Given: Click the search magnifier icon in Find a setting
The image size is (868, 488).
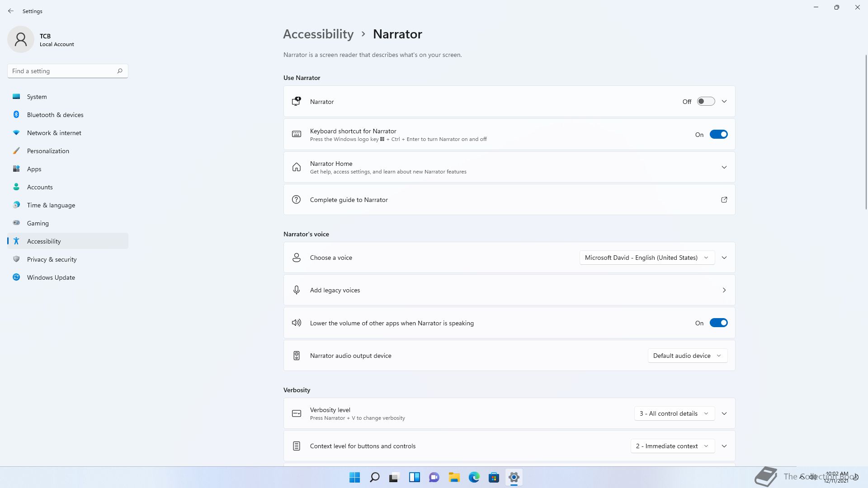Looking at the screenshot, I should tap(120, 71).
